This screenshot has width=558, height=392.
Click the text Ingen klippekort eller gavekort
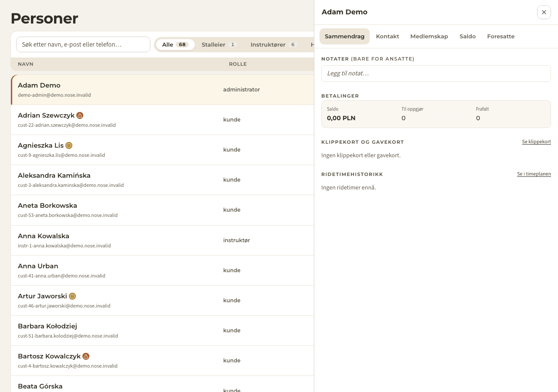[361, 155]
